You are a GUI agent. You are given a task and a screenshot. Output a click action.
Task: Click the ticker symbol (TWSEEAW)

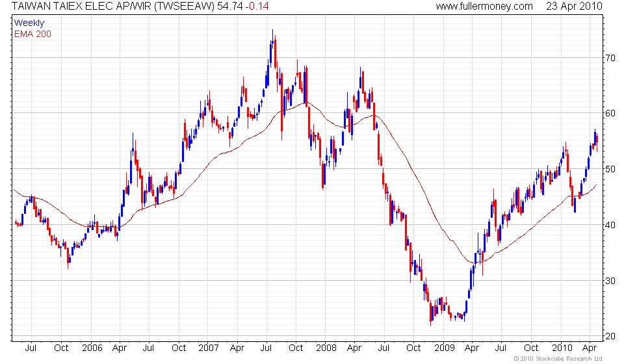pyautogui.click(x=185, y=6)
